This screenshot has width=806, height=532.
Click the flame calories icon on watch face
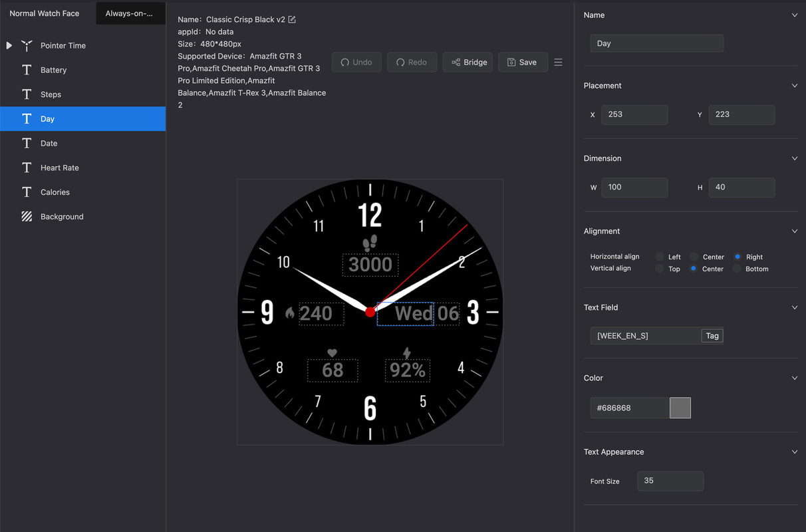(290, 313)
